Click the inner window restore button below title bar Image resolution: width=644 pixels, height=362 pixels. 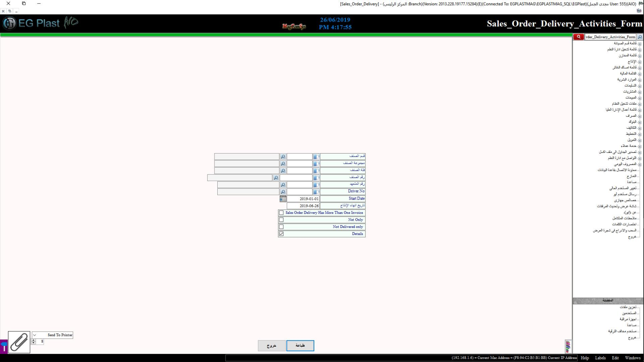(10, 11)
